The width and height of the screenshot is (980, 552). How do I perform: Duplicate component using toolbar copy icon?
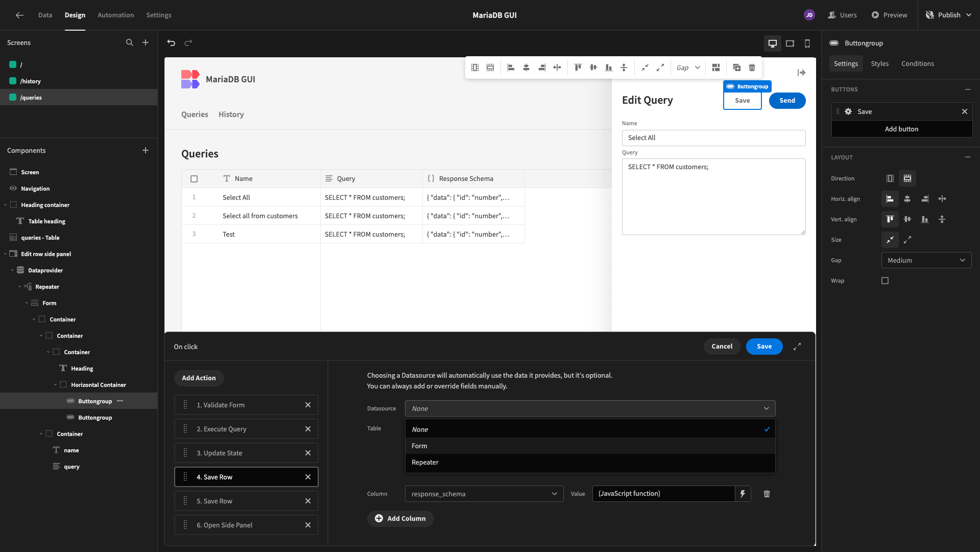(737, 67)
